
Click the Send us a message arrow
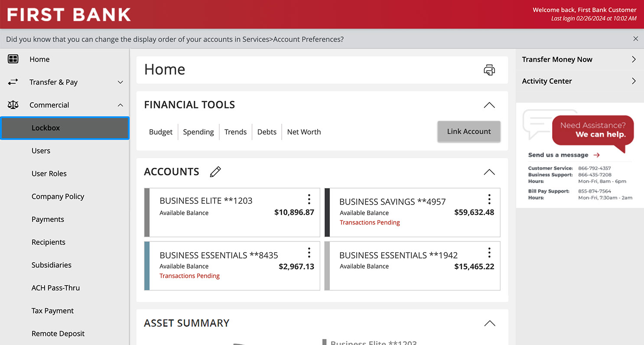[x=596, y=155]
